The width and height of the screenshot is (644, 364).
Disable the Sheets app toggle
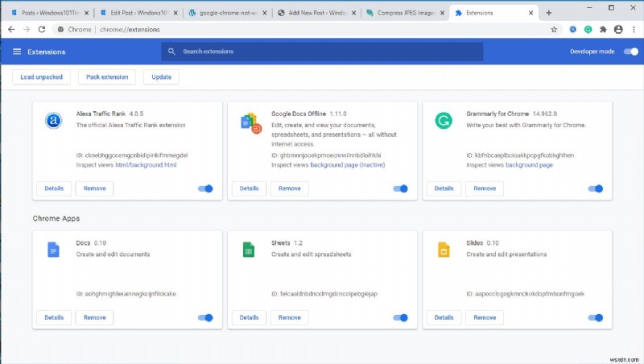click(x=400, y=317)
